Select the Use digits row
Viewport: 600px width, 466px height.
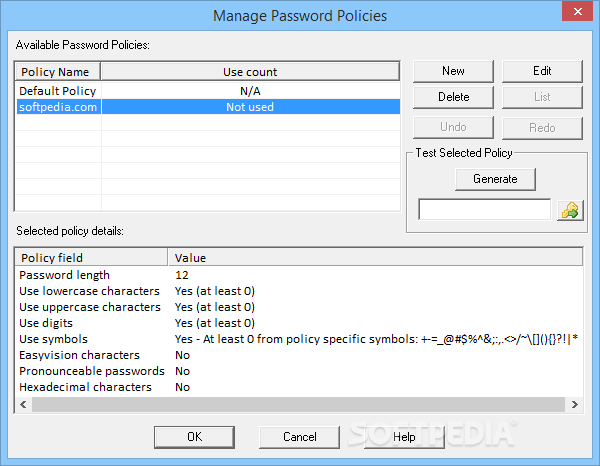click(x=299, y=323)
